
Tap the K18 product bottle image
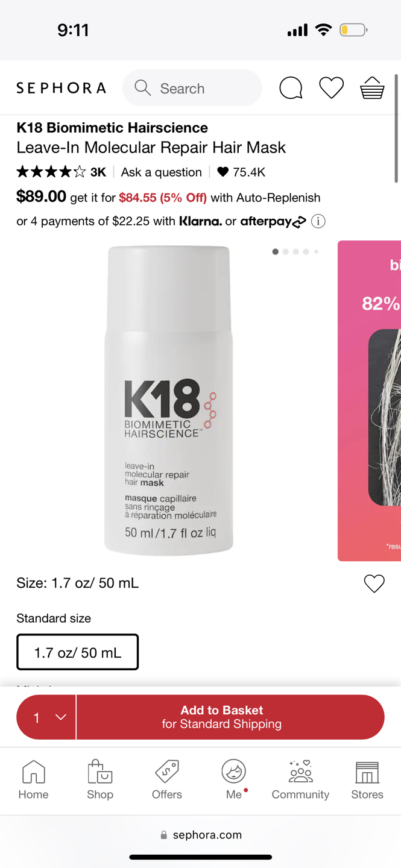169,400
